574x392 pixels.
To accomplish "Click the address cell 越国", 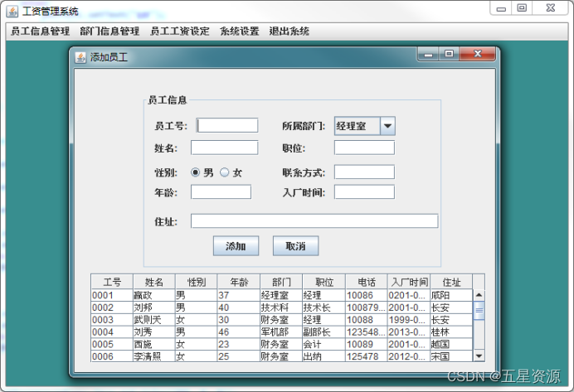I will coord(451,344).
